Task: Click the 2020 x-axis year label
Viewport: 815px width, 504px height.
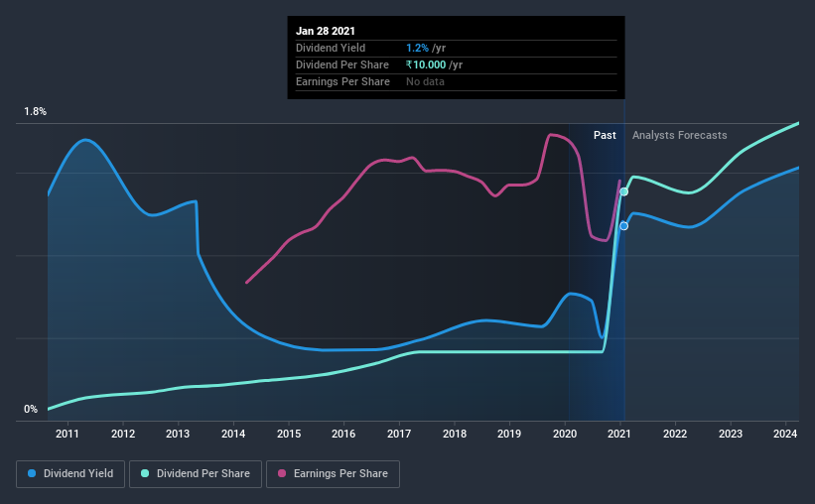Action: [565, 434]
